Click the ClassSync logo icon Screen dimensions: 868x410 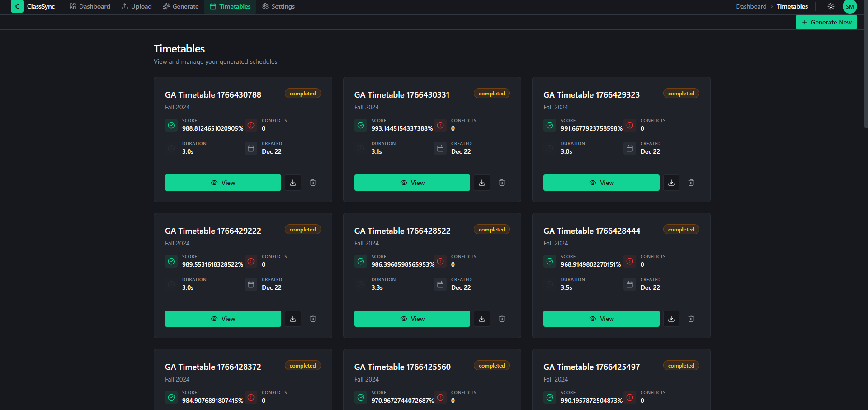coord(17,6)
